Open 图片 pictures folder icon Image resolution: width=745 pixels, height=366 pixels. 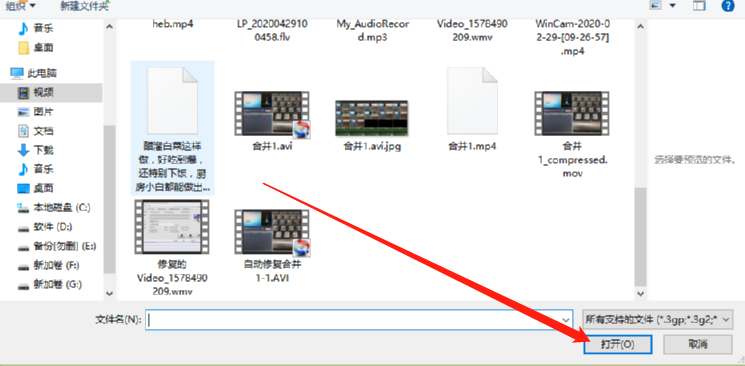(23, 112)
